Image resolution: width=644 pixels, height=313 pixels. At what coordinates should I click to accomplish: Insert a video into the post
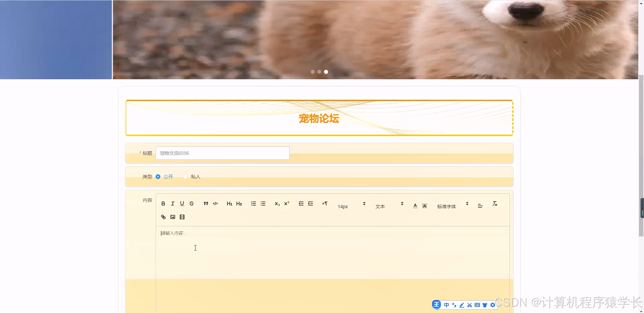click(x=182, y=217)
